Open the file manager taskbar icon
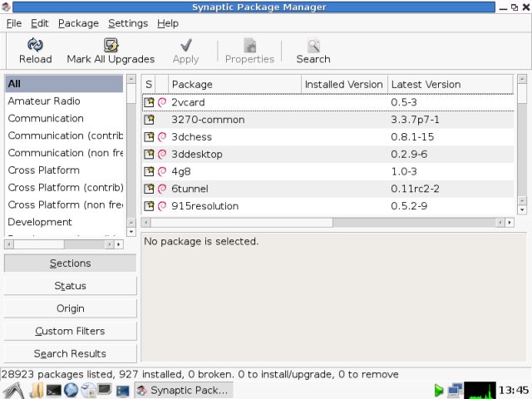532x399 pixels. click(x=36, y=391)
